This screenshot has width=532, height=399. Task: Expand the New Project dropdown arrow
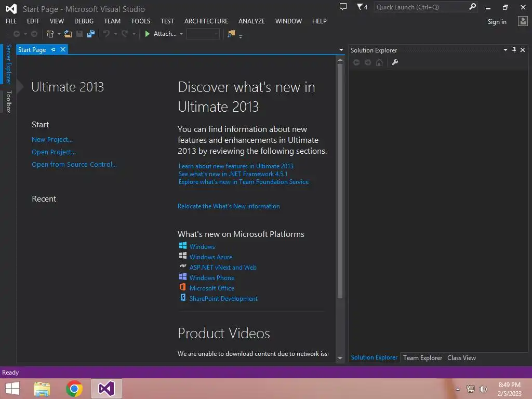[x=59, y=34]
